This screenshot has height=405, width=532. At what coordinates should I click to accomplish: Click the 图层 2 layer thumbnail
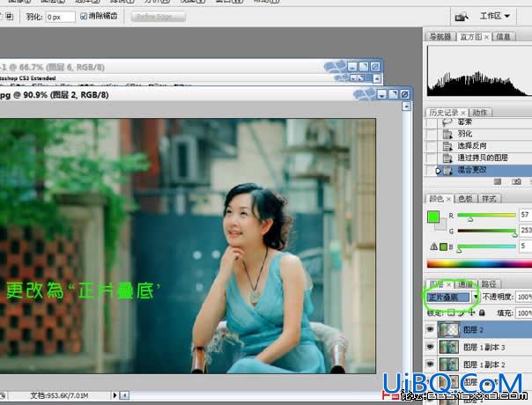[x=448, y=329]
